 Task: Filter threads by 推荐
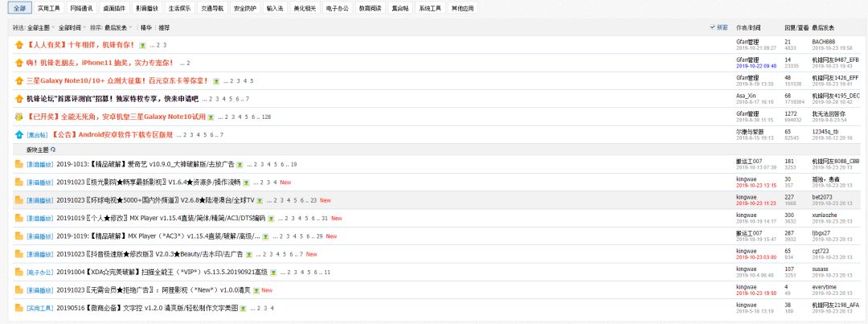pyautogui.click(x=164, y=27)
